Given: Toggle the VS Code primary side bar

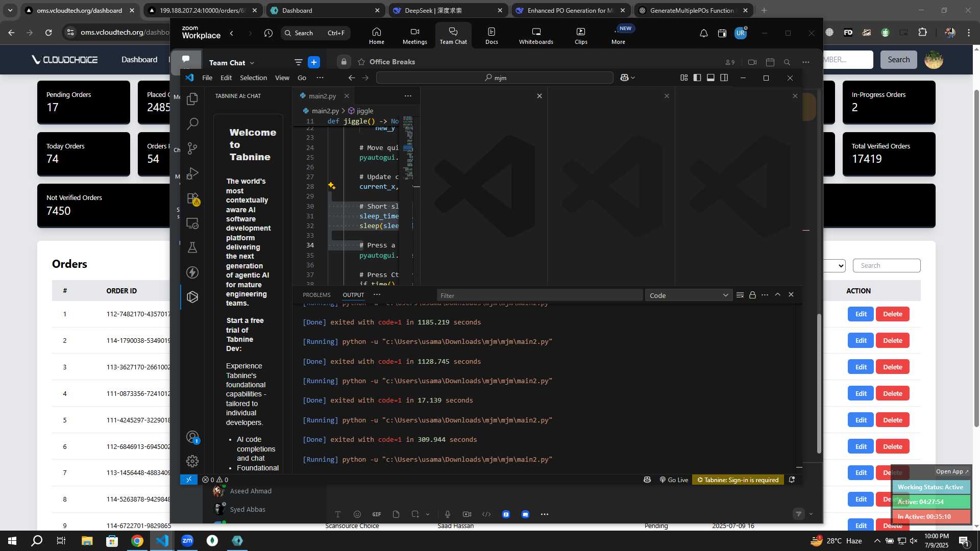Looking at the screenshot, I should pos(697,78).
